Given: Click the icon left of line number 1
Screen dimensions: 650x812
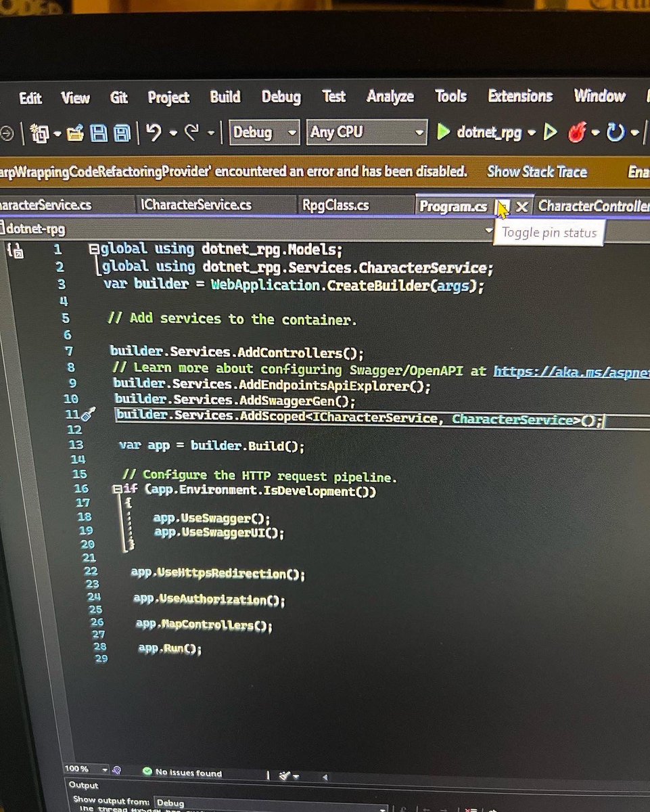Looking at the screenshot, I should pos(16,250).
